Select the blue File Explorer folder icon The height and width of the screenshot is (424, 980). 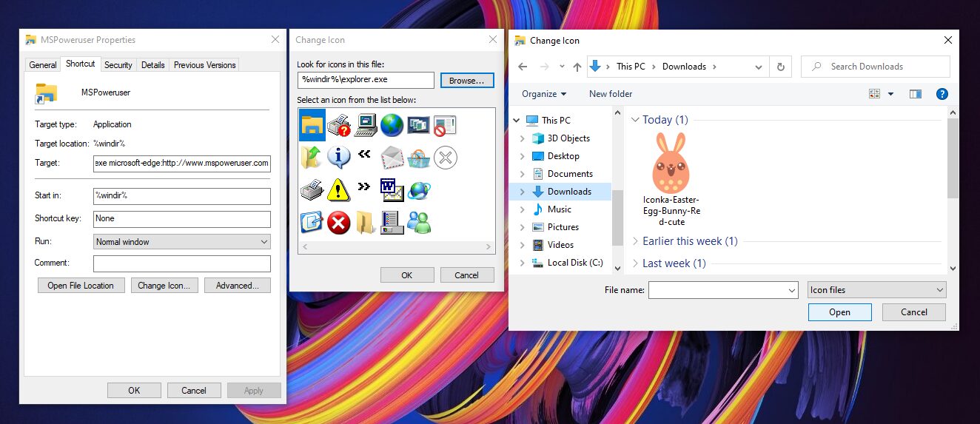tap(312, 125)
